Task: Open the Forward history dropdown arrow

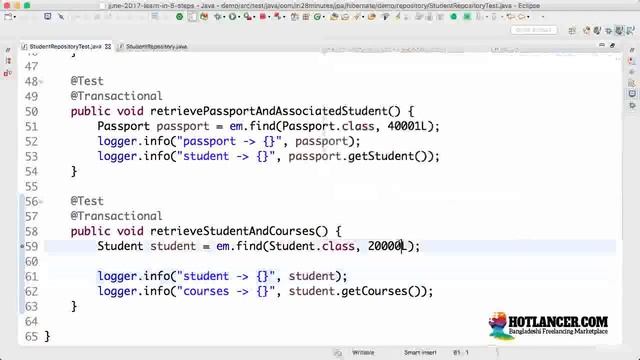Action: point(528,17)
